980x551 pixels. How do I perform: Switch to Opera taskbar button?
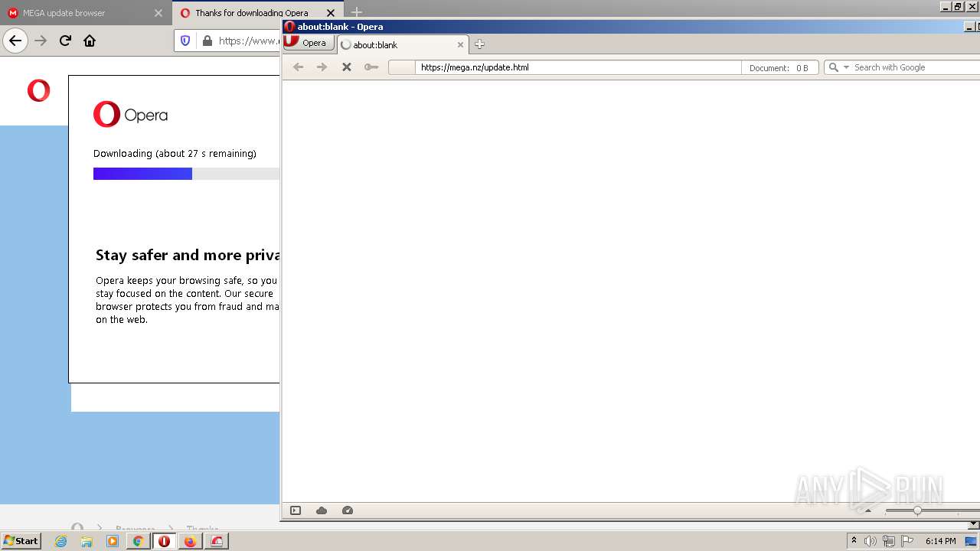tap(164, 541)
